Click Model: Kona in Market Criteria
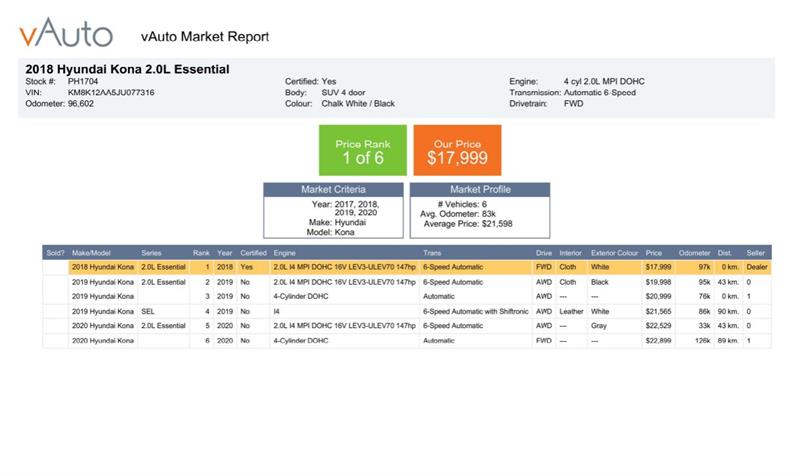 [331, 233]
